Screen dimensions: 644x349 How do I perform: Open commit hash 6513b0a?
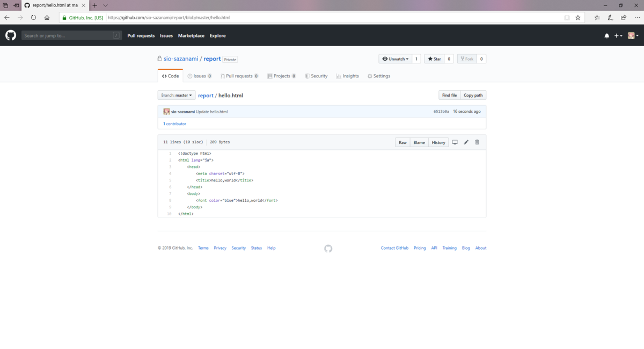(441, 112)
